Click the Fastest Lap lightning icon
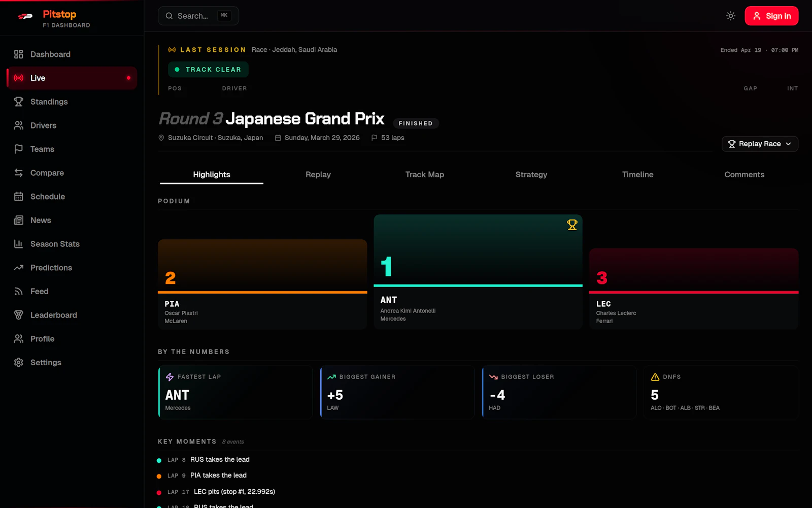 point(170,377)
